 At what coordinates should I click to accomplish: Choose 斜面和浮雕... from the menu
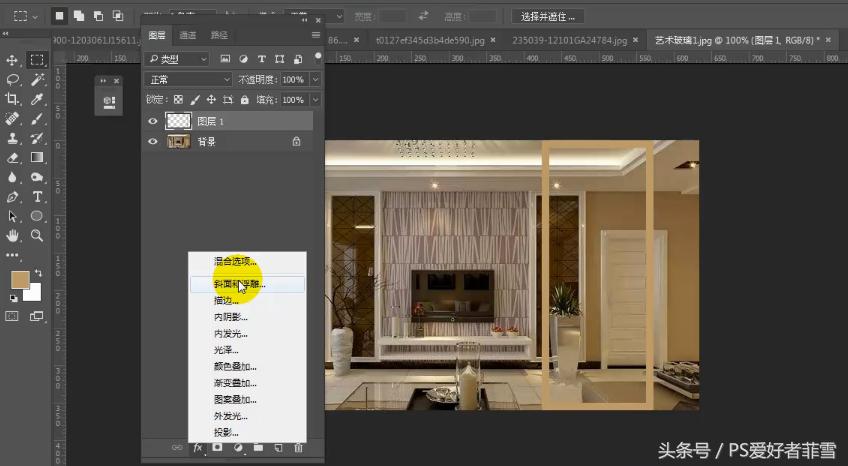coord(247,284)
